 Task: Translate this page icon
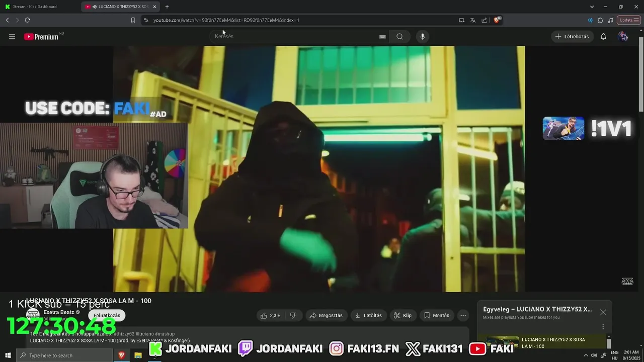(473, 20)
